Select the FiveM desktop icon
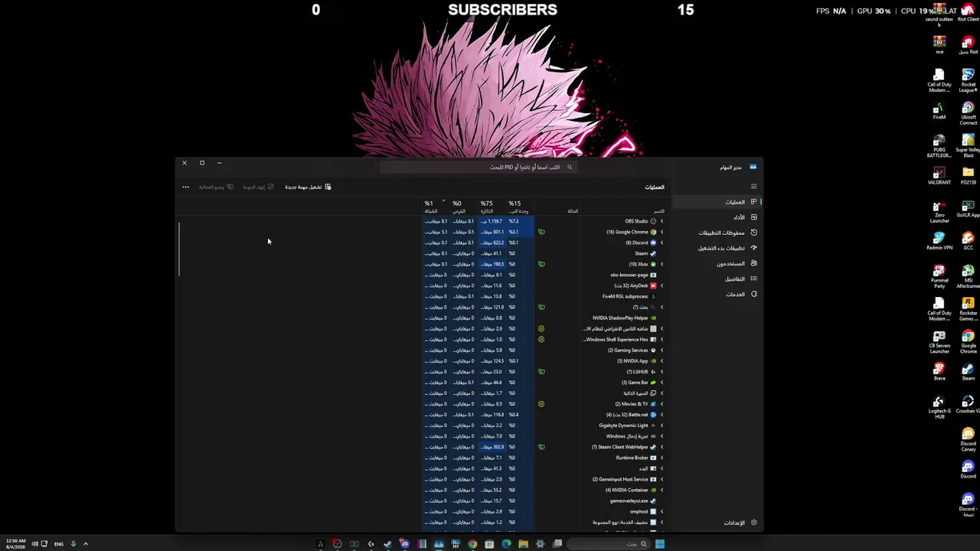This screenshot has height=551, width=980. click(x=939, y=112)
